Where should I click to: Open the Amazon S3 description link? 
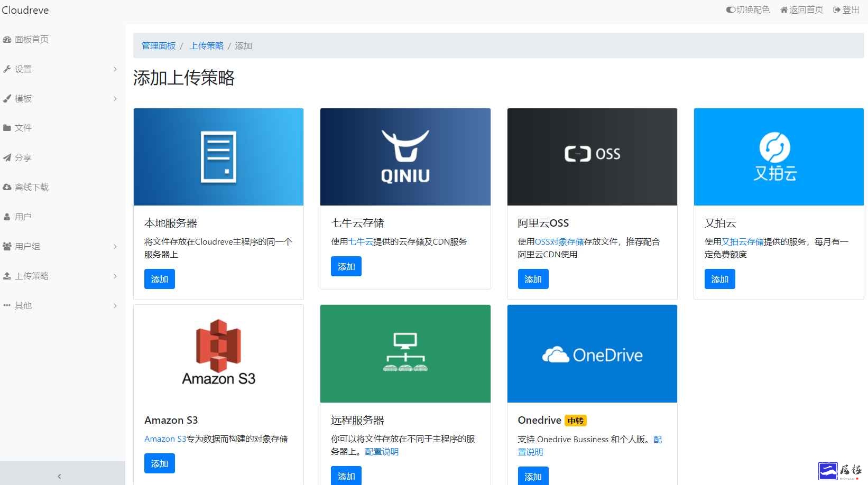pyautogui.click(x=165, y=439)
